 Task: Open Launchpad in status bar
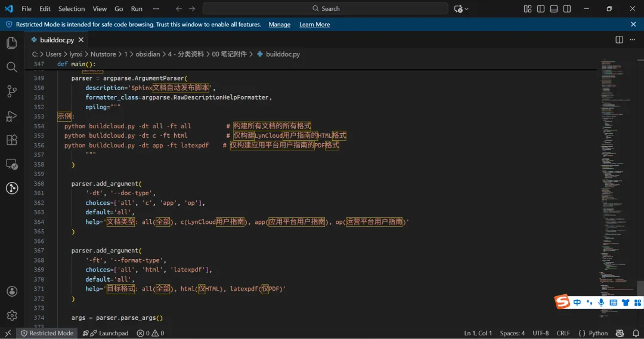pyautogui.click(x=106, y=333)
